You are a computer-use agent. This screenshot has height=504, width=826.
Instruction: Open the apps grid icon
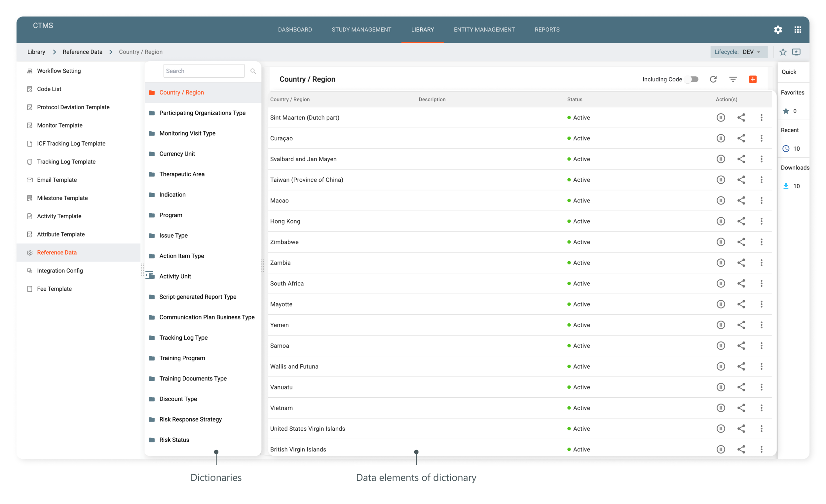pyautogui.click(x=798, y=29)
